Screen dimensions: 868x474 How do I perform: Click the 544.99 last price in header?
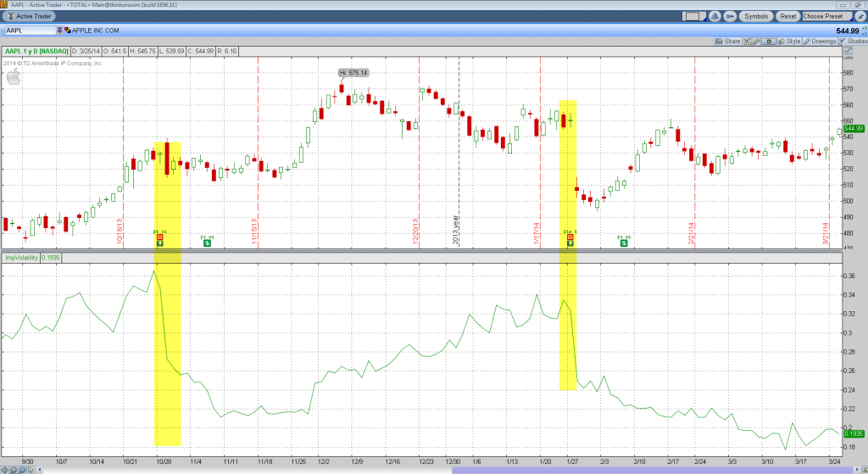tap(848, 31)
